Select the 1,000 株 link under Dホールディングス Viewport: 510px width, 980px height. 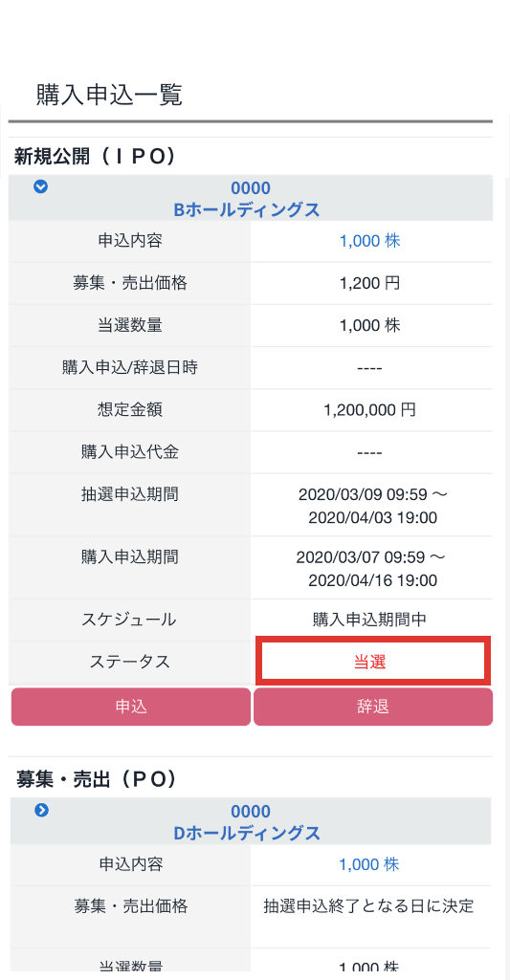(369, 864)
